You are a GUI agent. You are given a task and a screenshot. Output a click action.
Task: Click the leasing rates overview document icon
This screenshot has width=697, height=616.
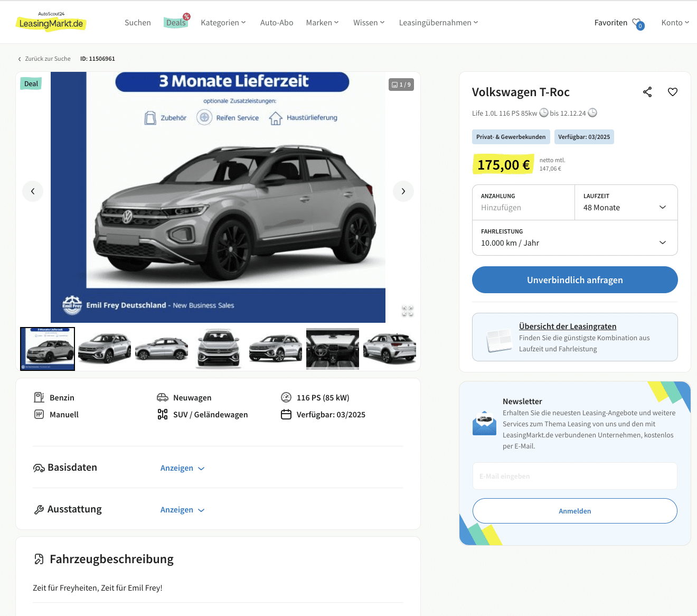tap(500, 340)
